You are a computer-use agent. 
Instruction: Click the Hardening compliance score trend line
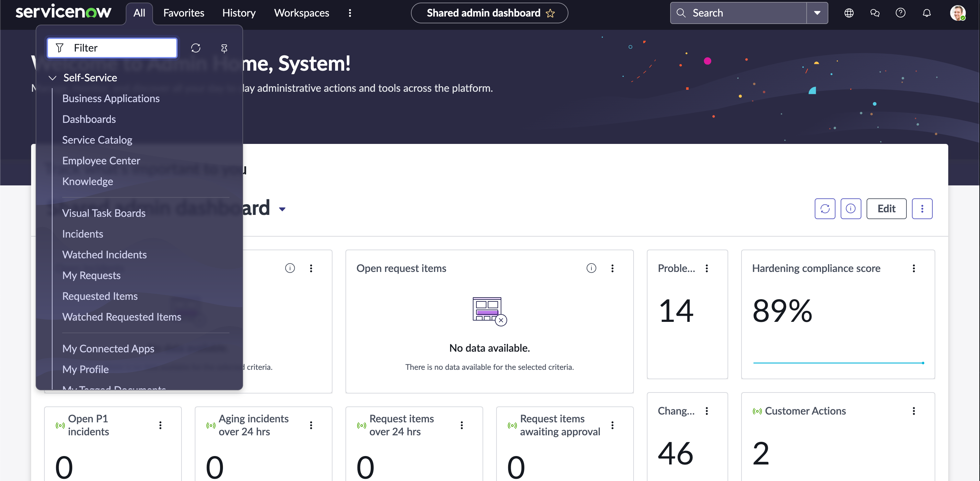pyautogui.click(x=838, y=363)
